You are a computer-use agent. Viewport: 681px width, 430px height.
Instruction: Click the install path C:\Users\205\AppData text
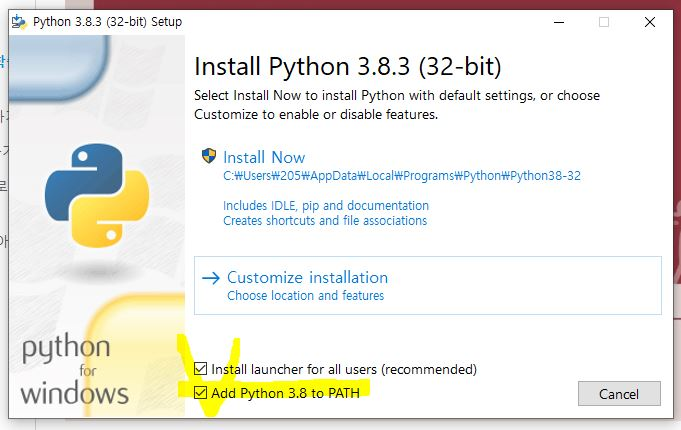(402, 176)
